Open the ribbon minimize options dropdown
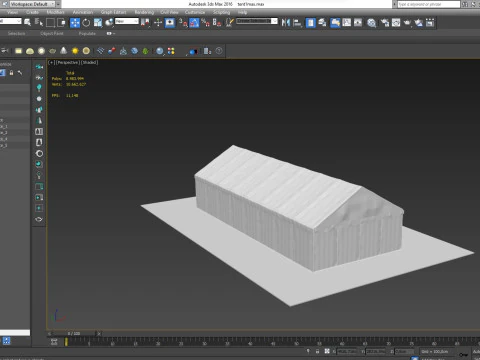 (111, 33)
